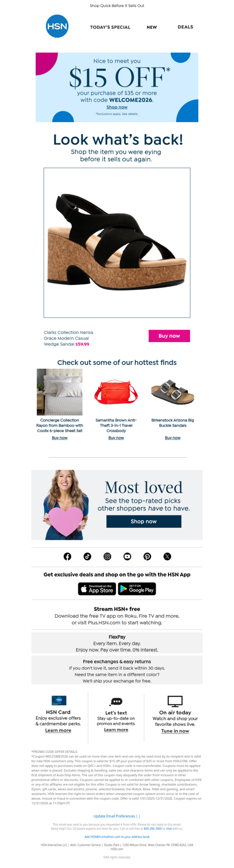
Task: Click the pink Buy now button
Action: click(x=169, y=336)
